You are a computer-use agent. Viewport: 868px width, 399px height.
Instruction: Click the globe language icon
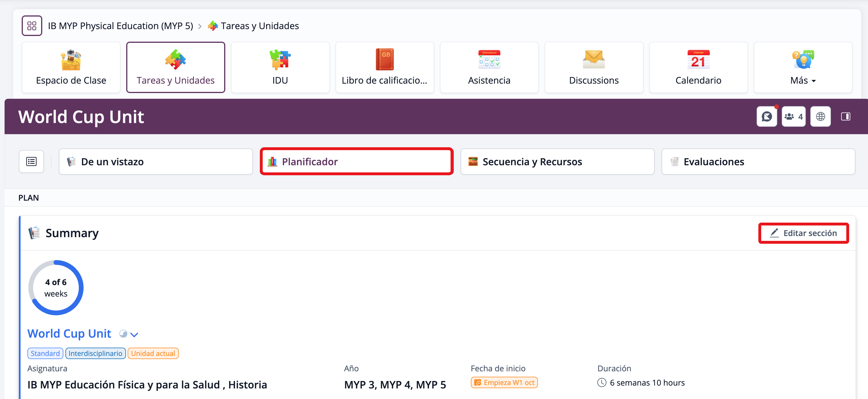point(820,116)
